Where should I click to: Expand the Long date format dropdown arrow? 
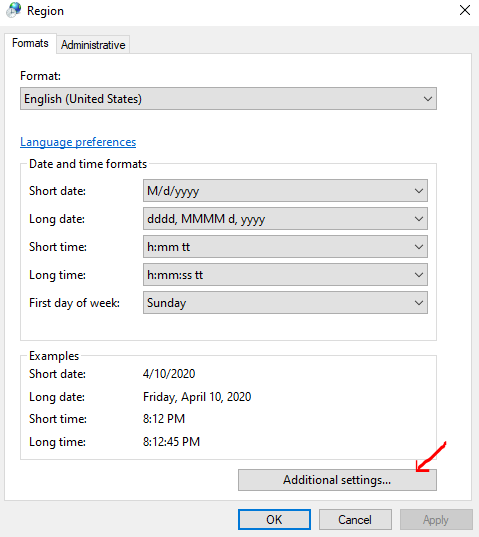click(x=419, y=219)
